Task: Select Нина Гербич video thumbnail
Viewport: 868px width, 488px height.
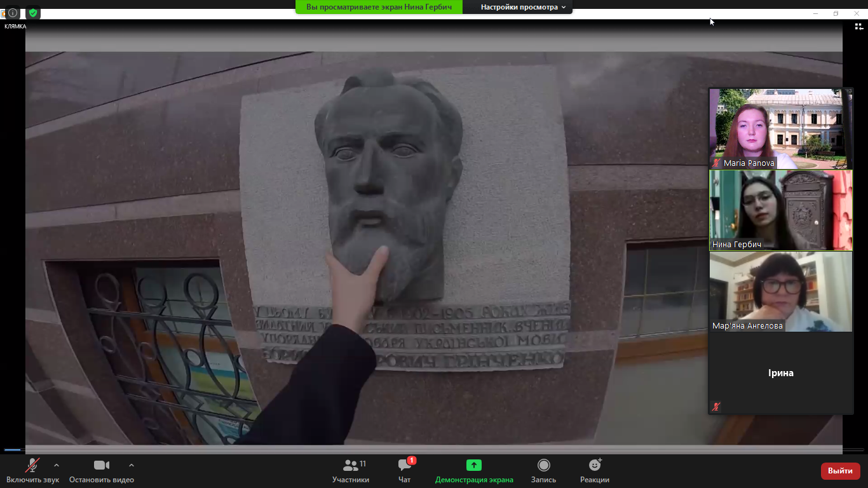Action: tap(781, 210)
